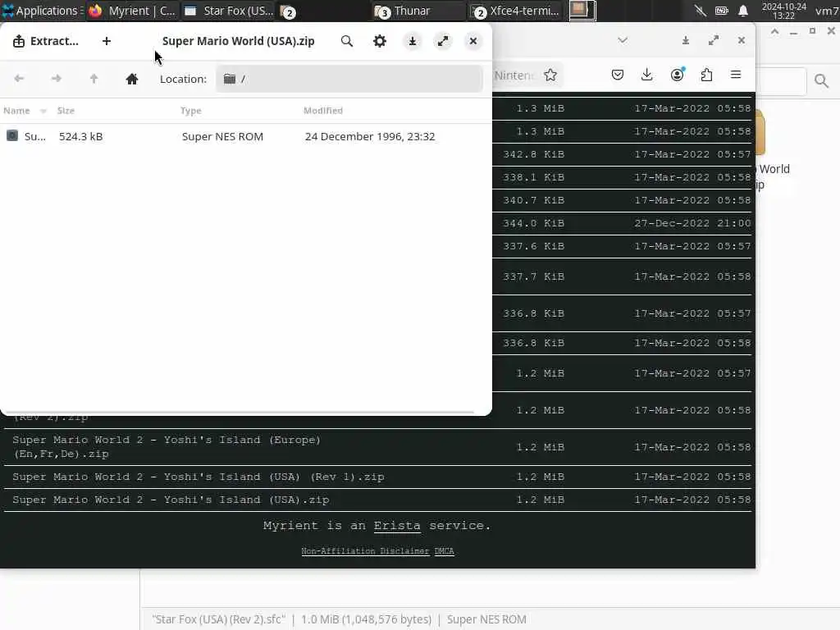Switch to the Star Fox (US... taskbar window
The height and width of the screenshot is (630, 840).
coord(230,11)
